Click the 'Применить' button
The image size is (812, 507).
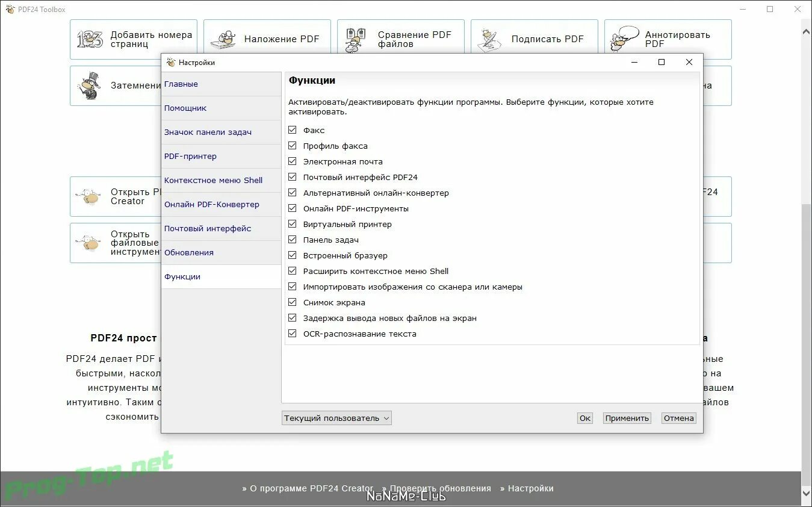[x=627, y=418]
